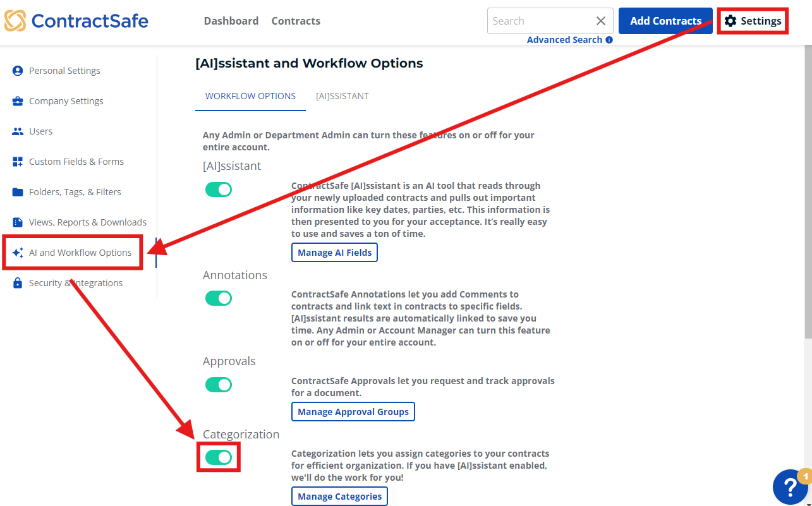Disable the Annotations toggle
Image resolution: width=812 pixels, height=506 pixels.
point(218,298)
